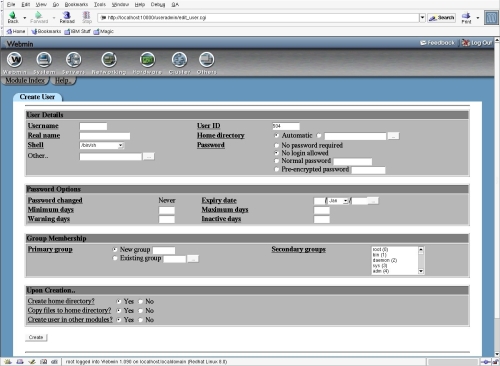Browse home directory with ... button
Image resolution: width=500 pixels, height=366 pixels.
[x=393, y=136]
